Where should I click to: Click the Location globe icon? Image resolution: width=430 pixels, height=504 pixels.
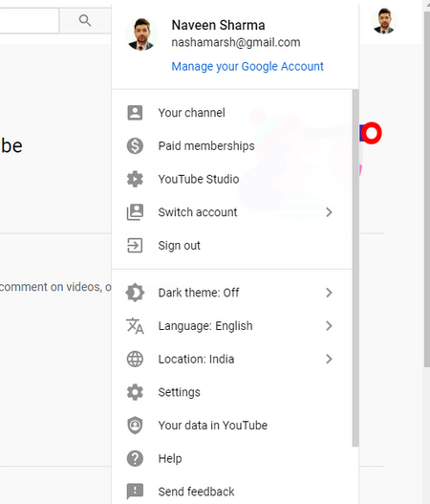point(135,359)
